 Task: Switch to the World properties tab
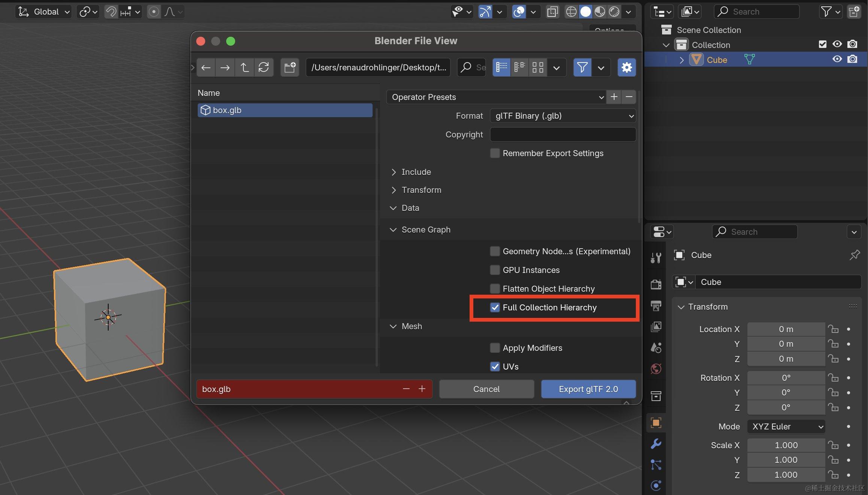tap(656, 368)
